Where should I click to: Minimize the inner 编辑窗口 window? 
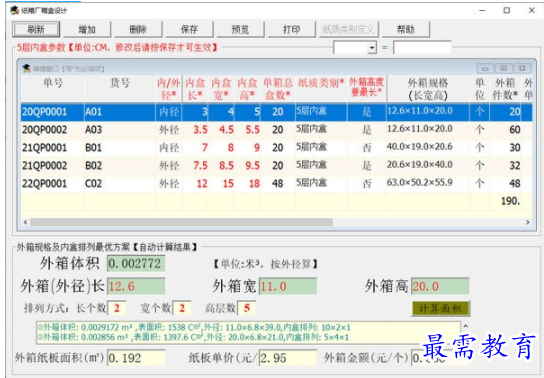tap(485, 68)
